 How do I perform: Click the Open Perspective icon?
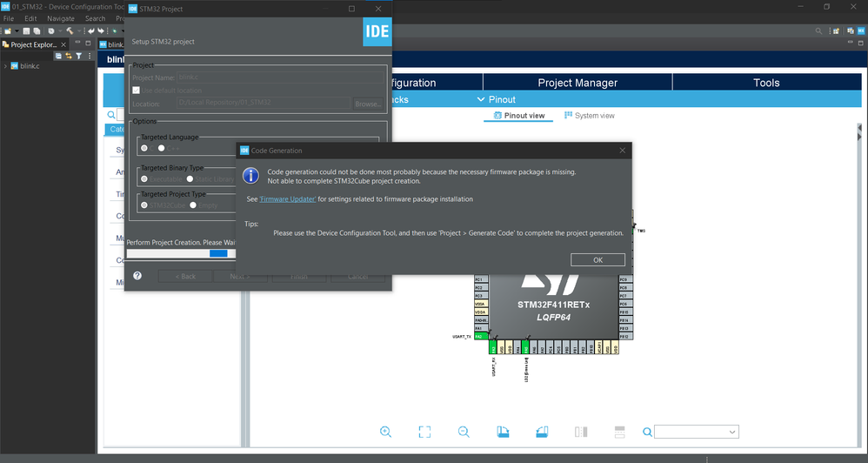(x=836, y=31)
